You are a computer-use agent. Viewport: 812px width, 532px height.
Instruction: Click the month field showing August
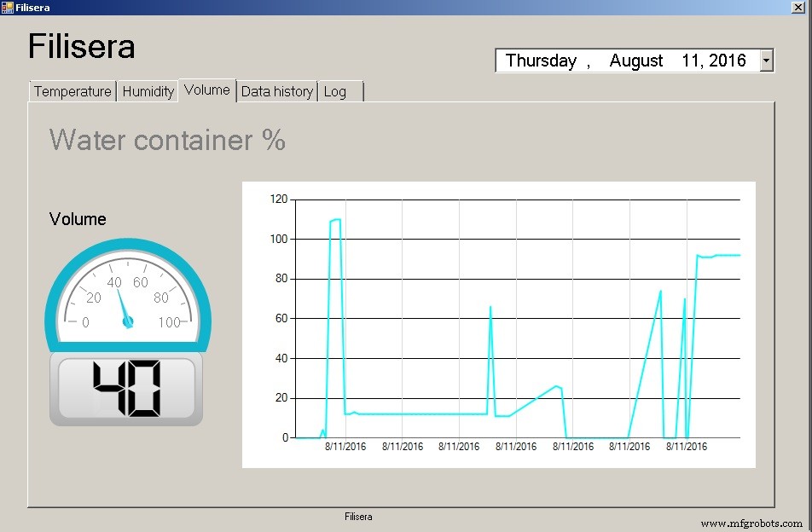click(x=635, y=61)
